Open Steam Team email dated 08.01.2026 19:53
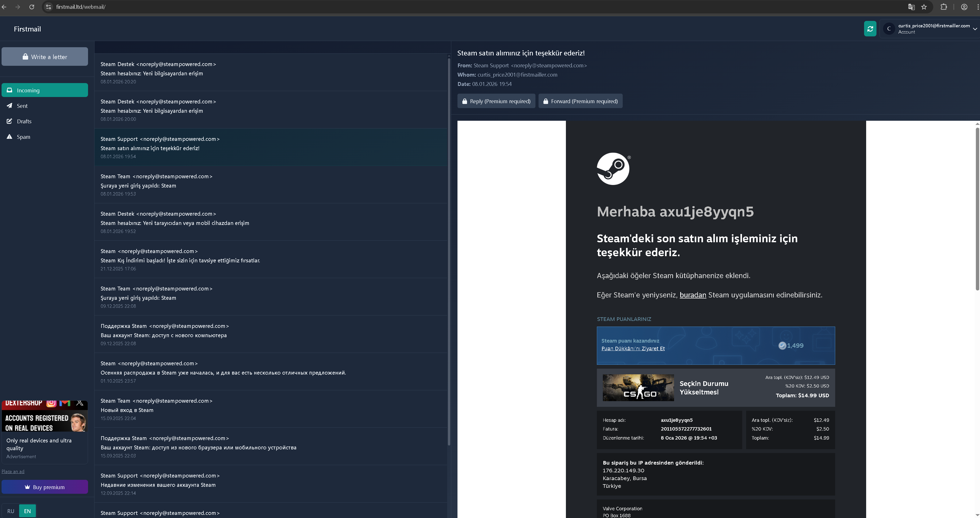This screenshot has height=518, width=980. (271, 184)
